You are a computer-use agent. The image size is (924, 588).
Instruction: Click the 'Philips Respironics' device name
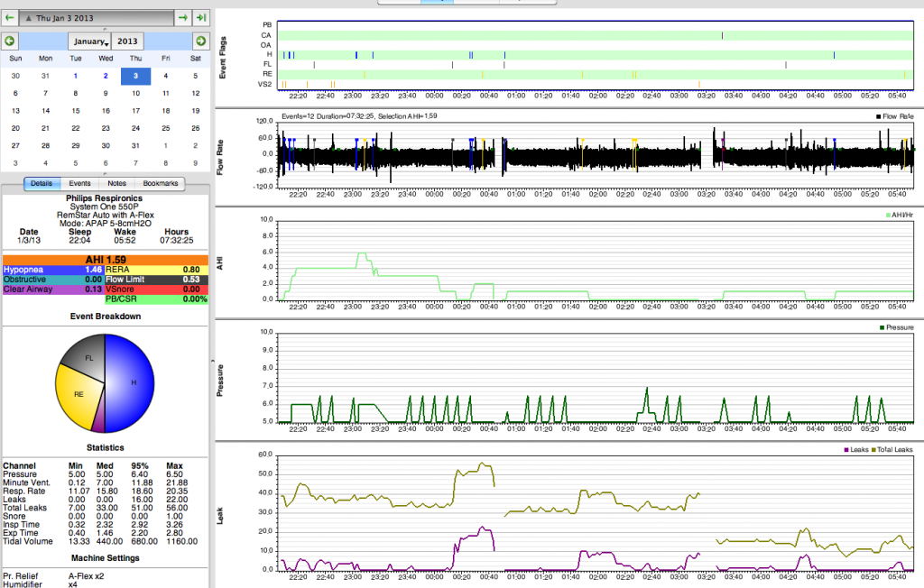[x=105, y=198]
